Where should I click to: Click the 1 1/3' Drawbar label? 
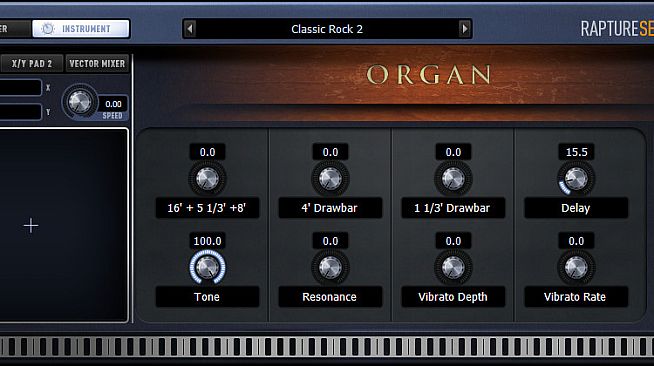coord(453,208)
